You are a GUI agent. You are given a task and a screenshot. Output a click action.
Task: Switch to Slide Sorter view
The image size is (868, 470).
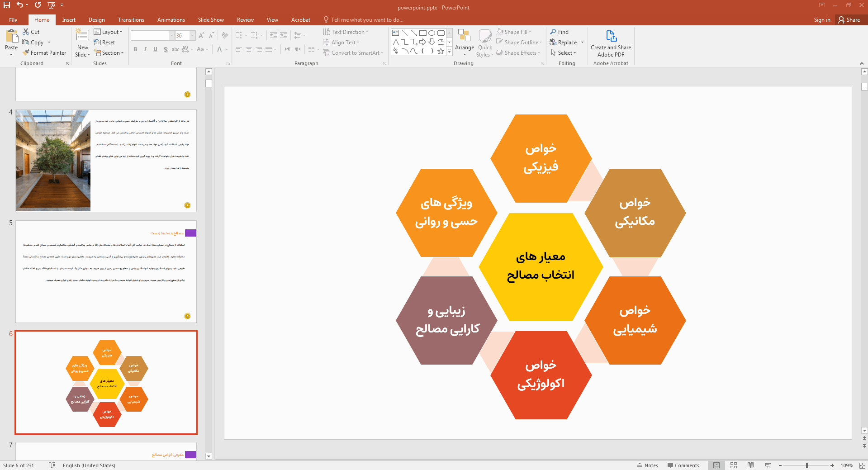tap(734, 465)
